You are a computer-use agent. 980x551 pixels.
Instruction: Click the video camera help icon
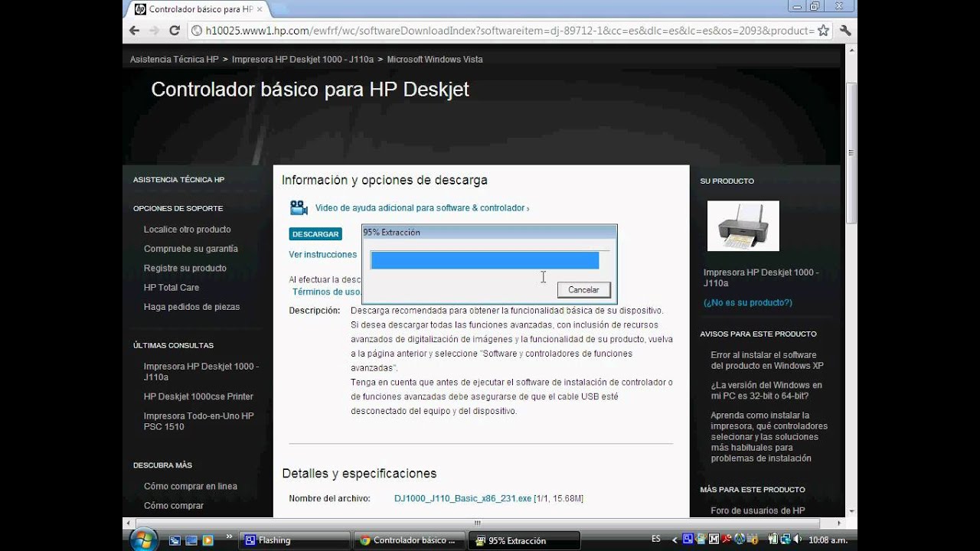pyautogui.click(x=299, y=207)
